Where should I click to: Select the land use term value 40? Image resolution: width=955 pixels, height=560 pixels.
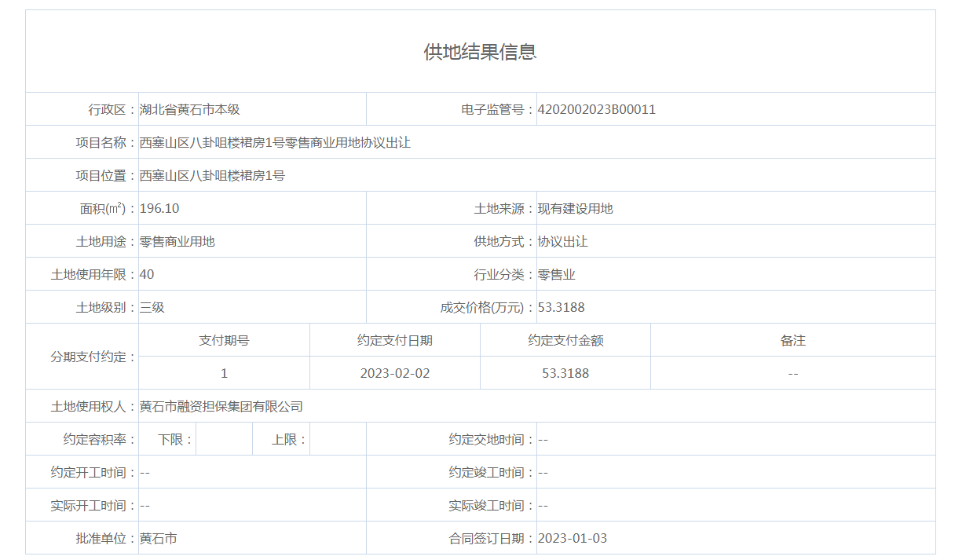[x=147, y=274]
